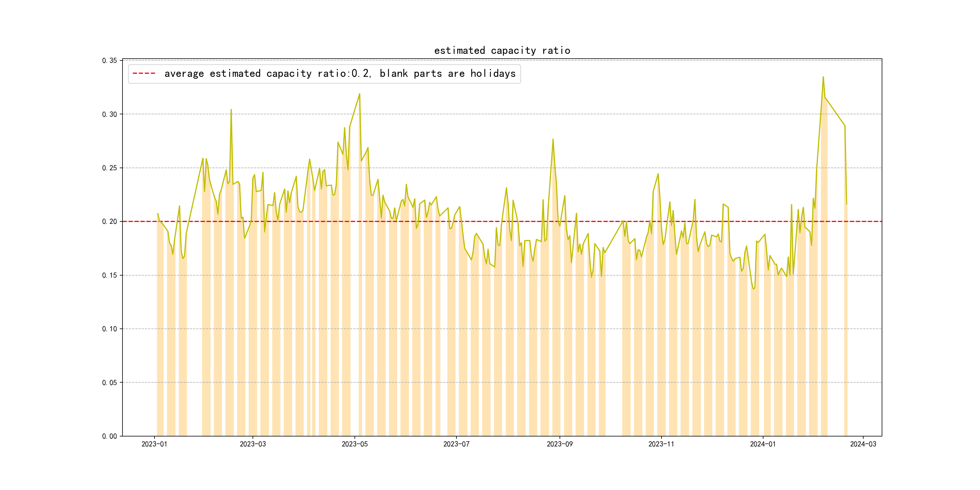980x490 pixels.
Task: Click the 0.15 y-axis tick label
Action: [x=109, y=275]
